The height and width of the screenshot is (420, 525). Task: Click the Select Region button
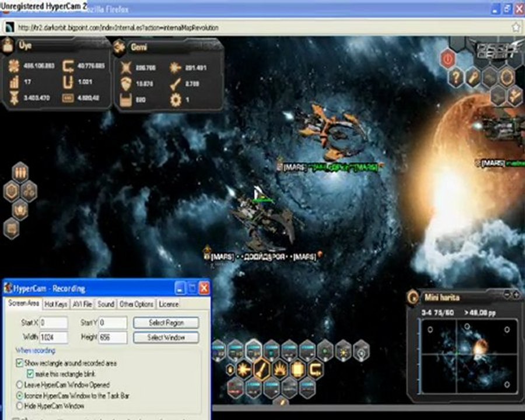(x=166, y=323)
